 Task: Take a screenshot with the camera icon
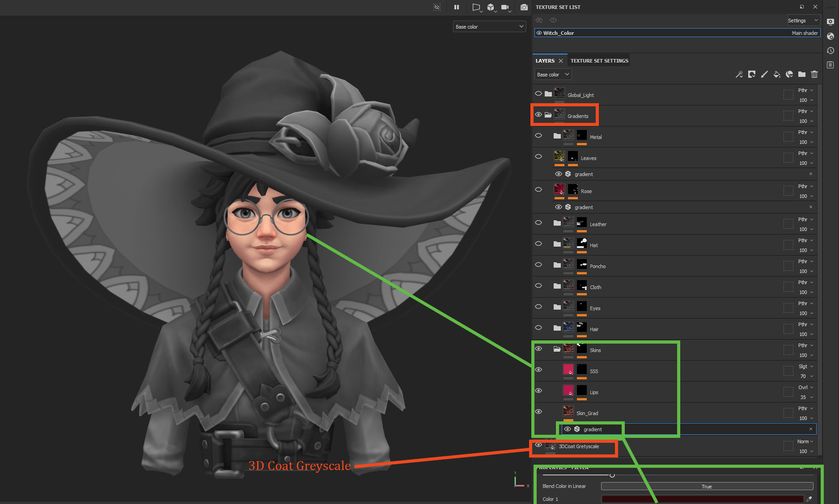click(524, 7)
